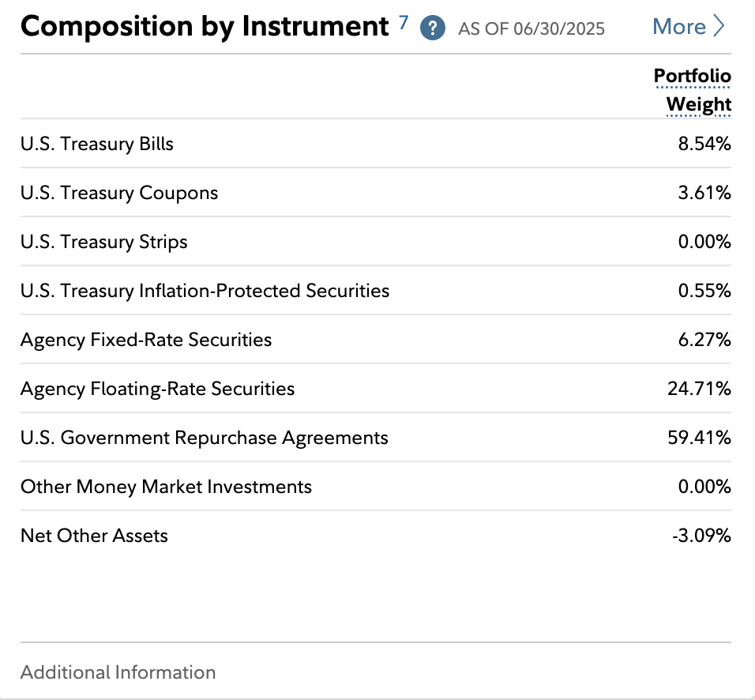The height and width of the screenshot is (700, 755).
Task: Click the AS OF 06/30/2025 date label
Action: coord(532,29)
